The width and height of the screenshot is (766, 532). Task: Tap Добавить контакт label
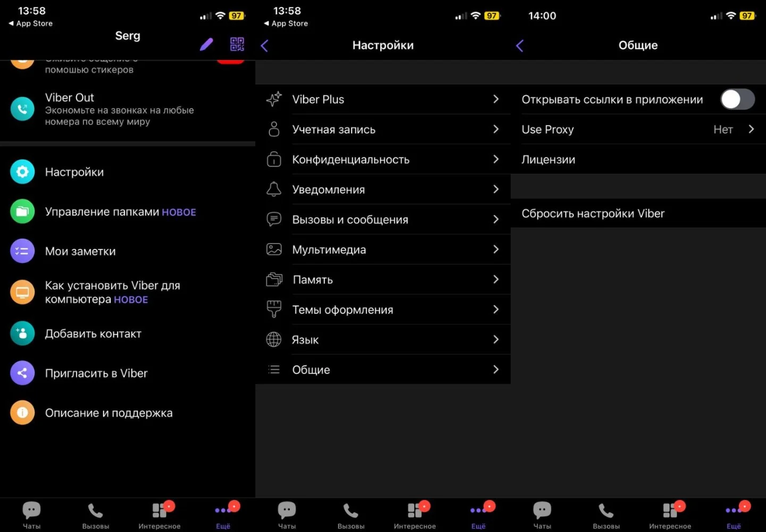93,334
